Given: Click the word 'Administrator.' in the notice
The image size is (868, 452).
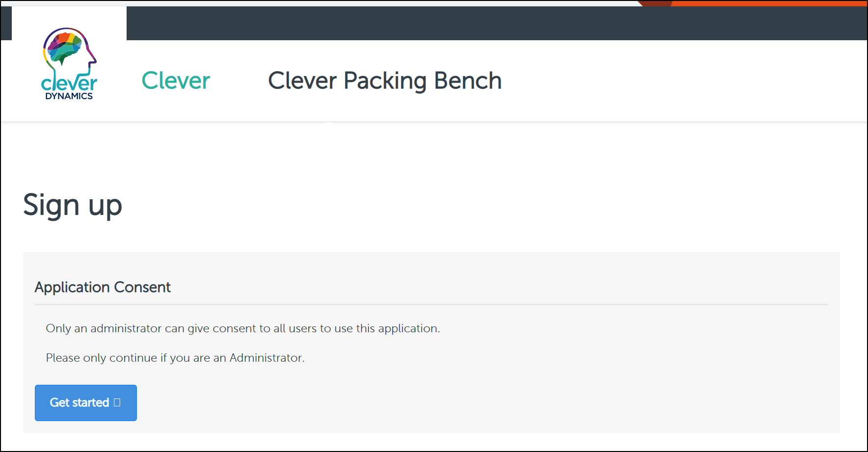Looking at the screenshot, I should (267, 358).
